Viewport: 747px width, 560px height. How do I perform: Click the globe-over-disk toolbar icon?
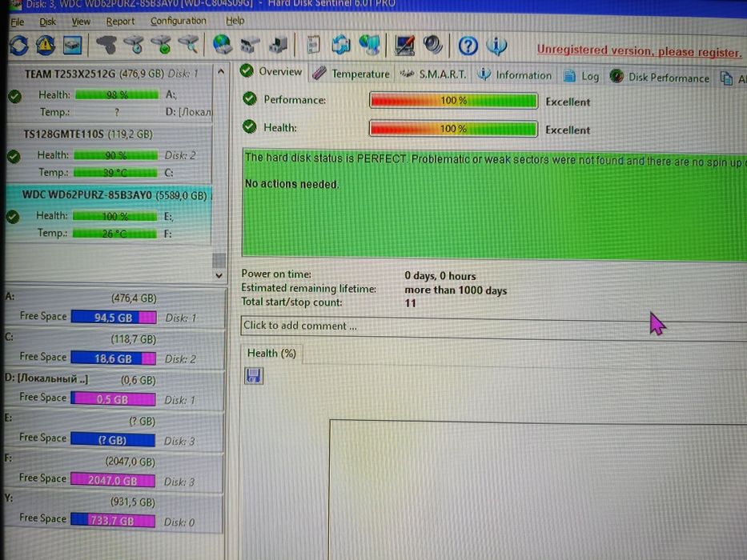(222, 45)
